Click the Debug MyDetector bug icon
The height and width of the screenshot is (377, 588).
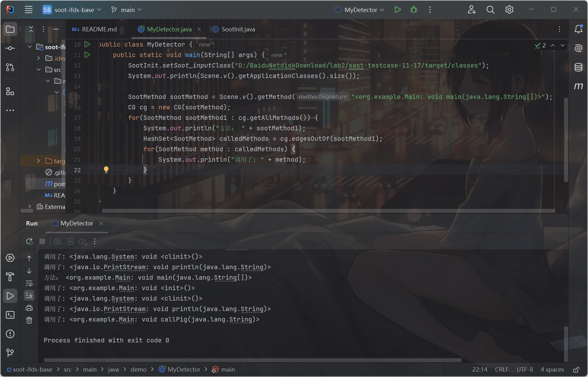coord(414,10)
